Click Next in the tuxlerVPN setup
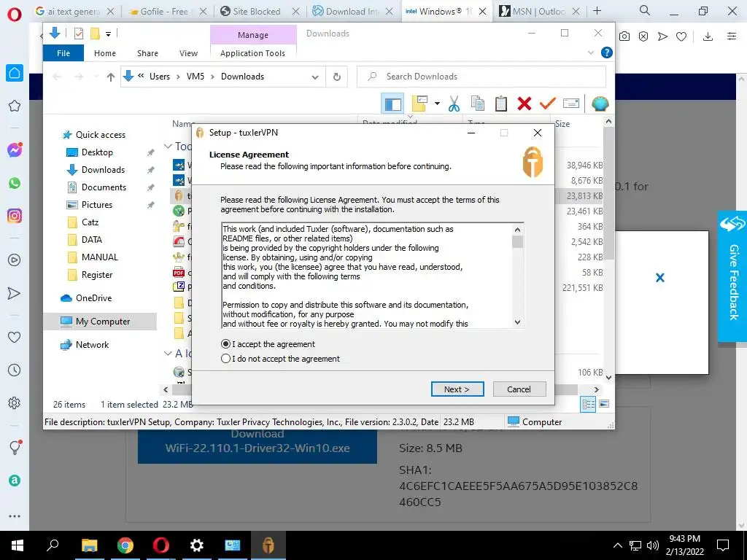Image resolution: width=747 pixels, height=560 pixels. [x=457, y=389]
